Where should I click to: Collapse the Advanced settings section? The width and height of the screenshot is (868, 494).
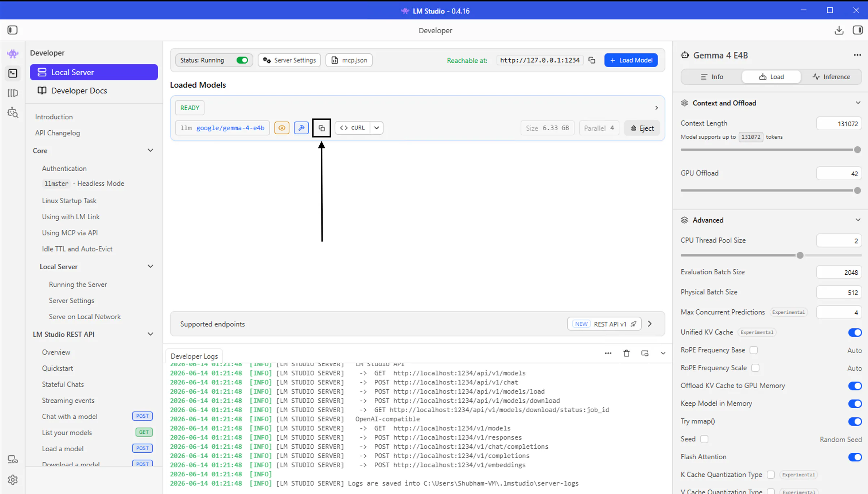click(858, 220)
